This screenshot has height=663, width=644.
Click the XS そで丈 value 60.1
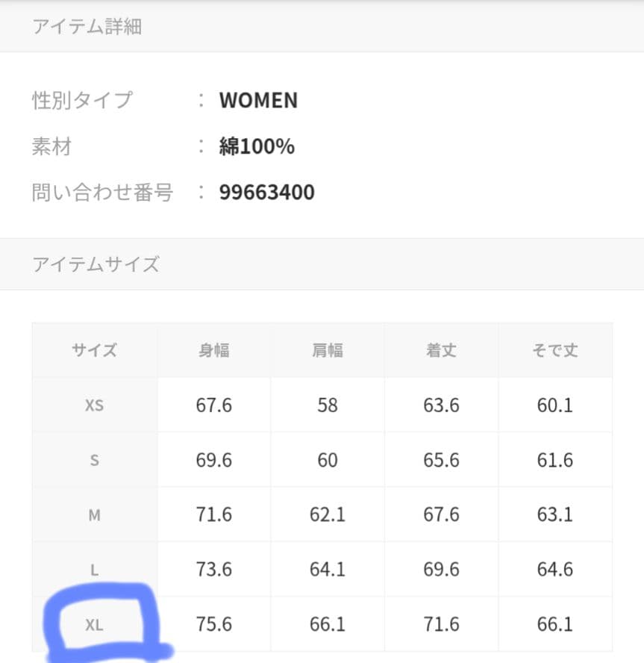(x=555, y=405)
